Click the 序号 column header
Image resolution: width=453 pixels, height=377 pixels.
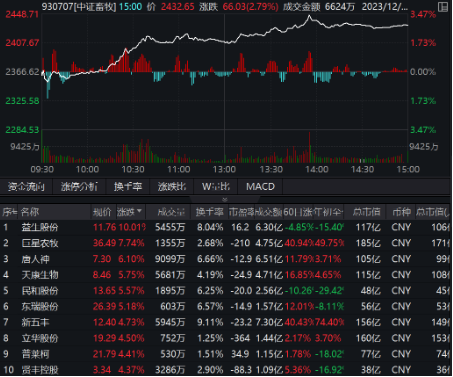click(x=9, y=212)
